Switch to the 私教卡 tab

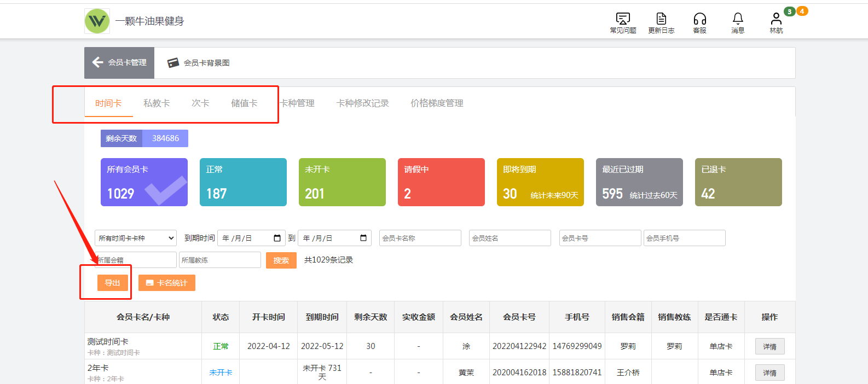coord(157,103)
